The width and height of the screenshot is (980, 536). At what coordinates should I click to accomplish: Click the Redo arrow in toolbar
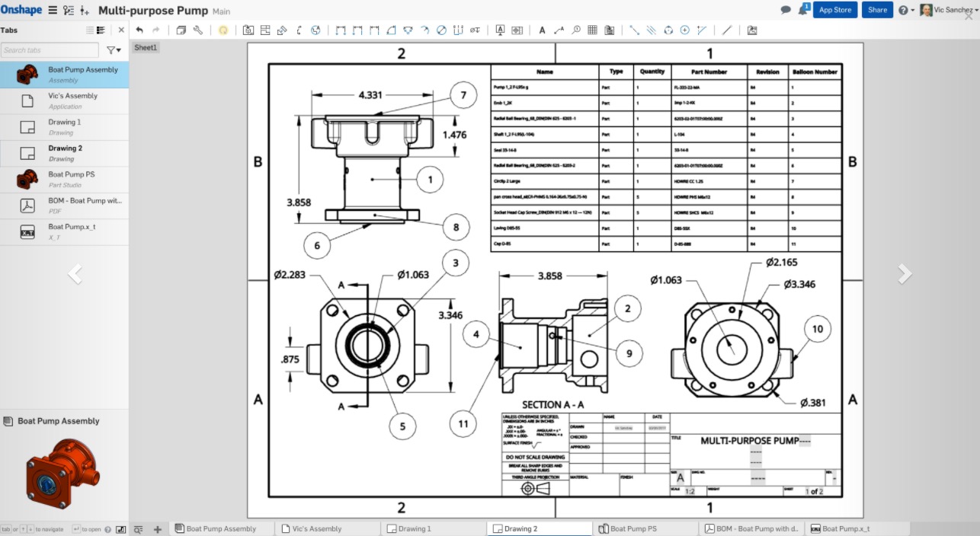(156, 30)
